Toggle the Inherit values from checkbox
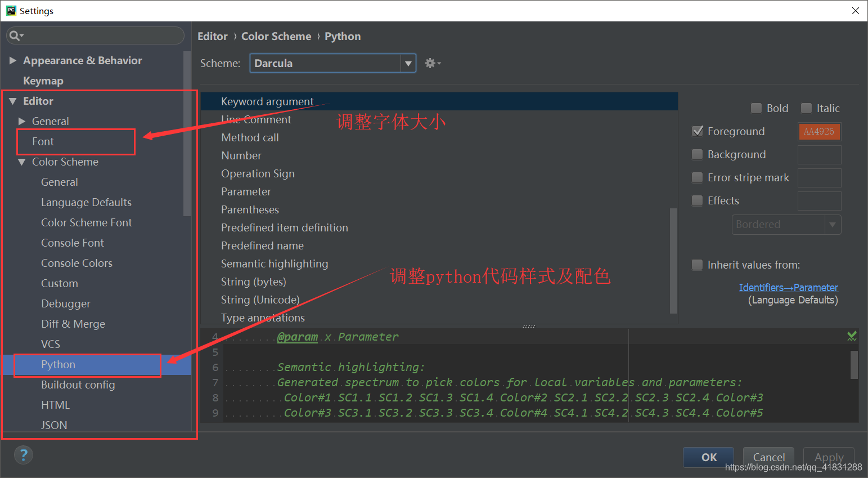868x478 pixels. point(698,265)
